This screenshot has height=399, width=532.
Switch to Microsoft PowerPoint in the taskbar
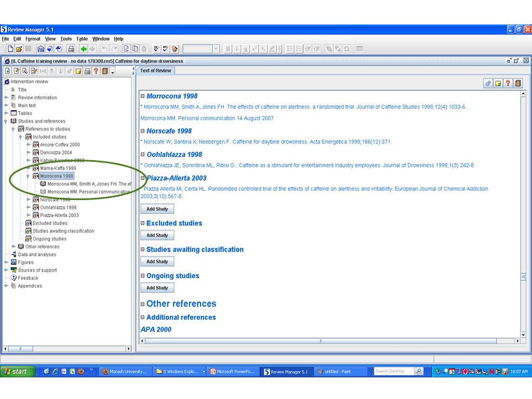tap(233, 371)
